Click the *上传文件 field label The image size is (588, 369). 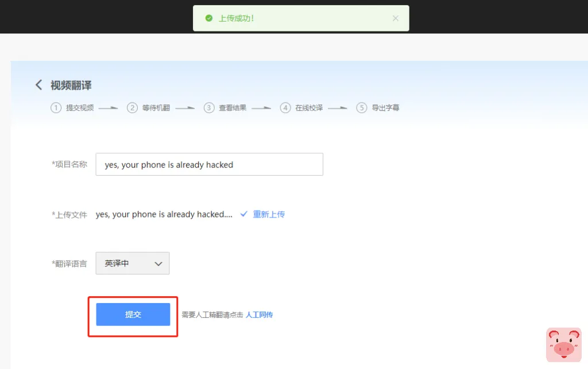[69, 215]
